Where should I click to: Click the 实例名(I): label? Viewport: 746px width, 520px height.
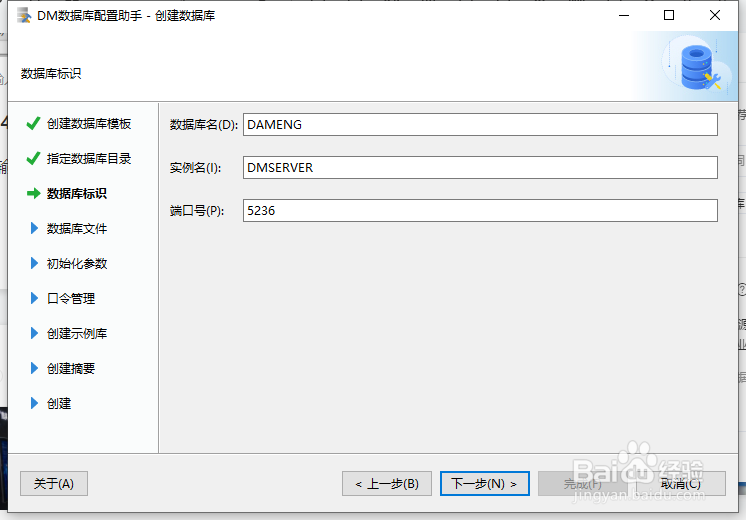coord(196,168)
